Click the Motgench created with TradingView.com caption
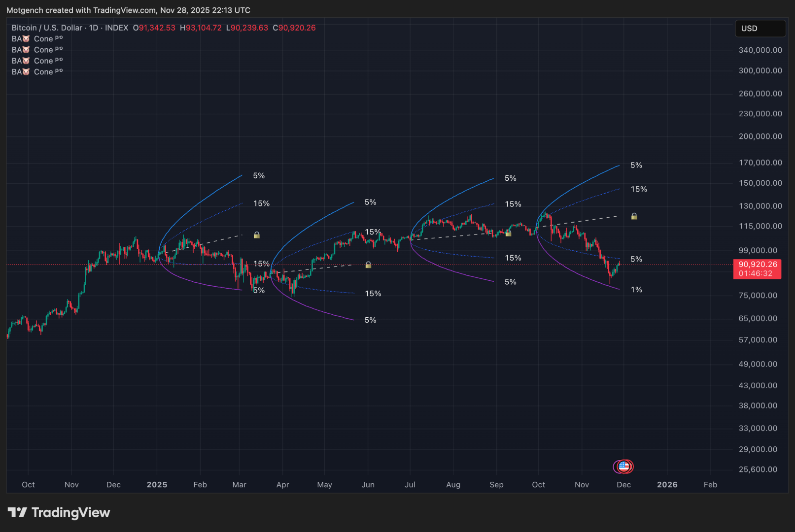Viewport: 795px width, 532px height. (x=128, y=10)
